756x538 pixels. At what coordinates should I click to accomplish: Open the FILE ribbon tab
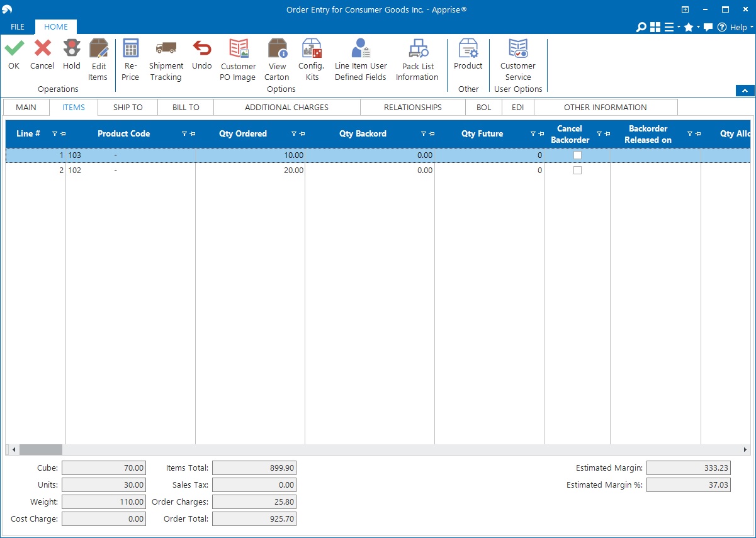click(18, 27)
